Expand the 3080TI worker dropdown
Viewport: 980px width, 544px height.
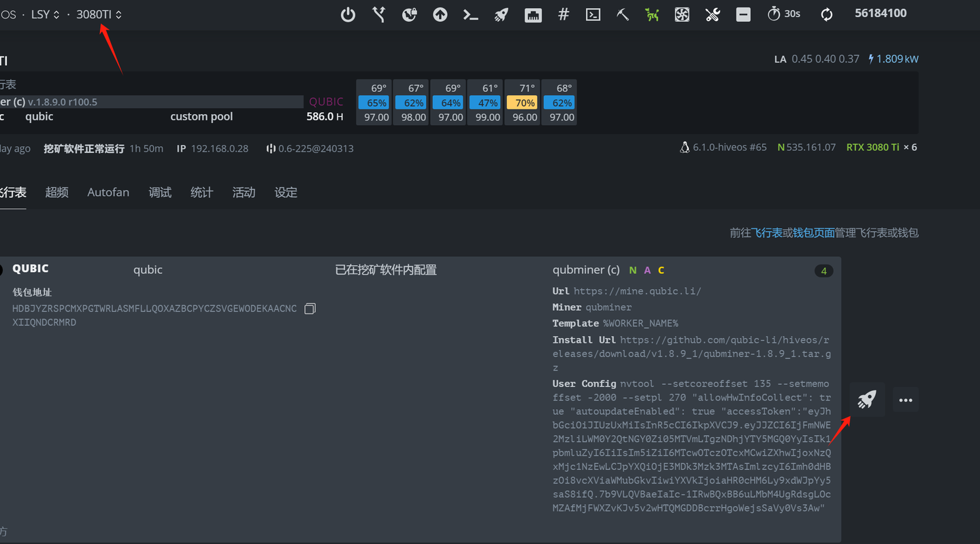pyautogui.click(x=99, y=14)
